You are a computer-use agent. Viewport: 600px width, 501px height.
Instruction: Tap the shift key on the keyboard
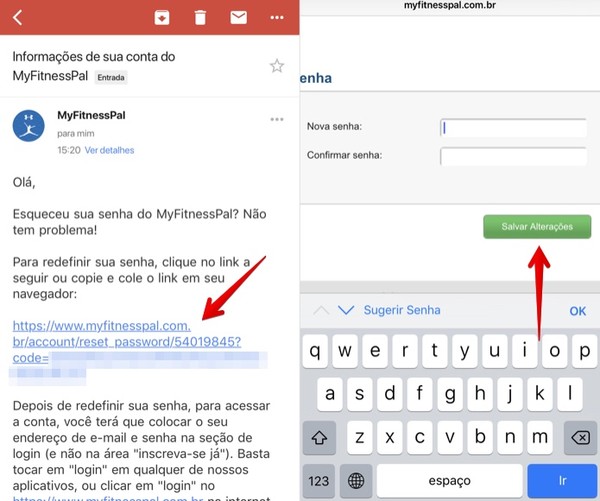pos(319,437)
